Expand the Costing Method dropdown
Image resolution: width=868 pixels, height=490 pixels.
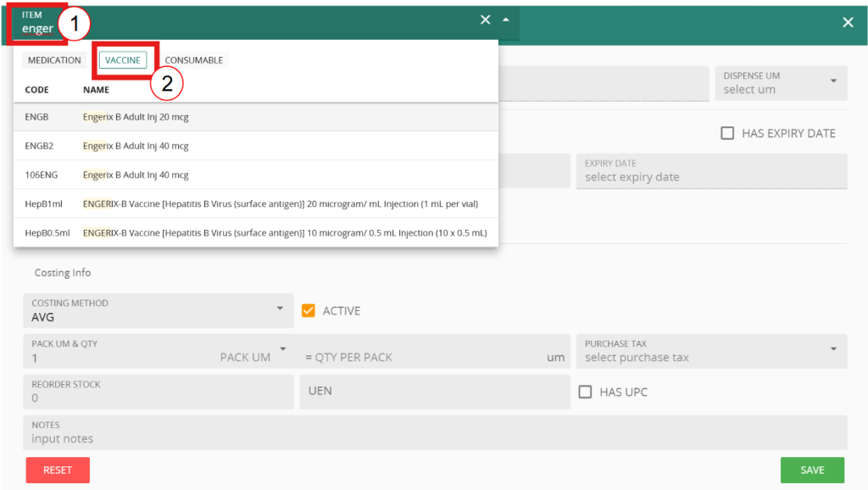click(x=157, y=311)
